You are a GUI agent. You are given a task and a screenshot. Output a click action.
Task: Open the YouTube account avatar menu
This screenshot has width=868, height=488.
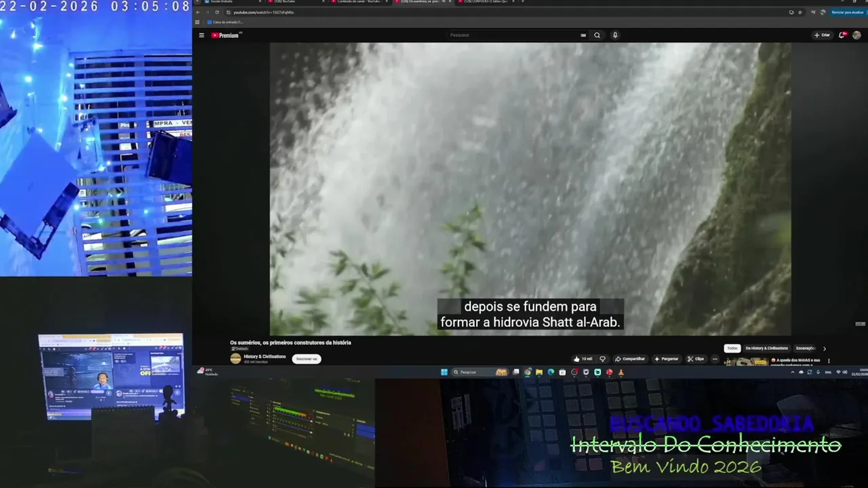856,35
